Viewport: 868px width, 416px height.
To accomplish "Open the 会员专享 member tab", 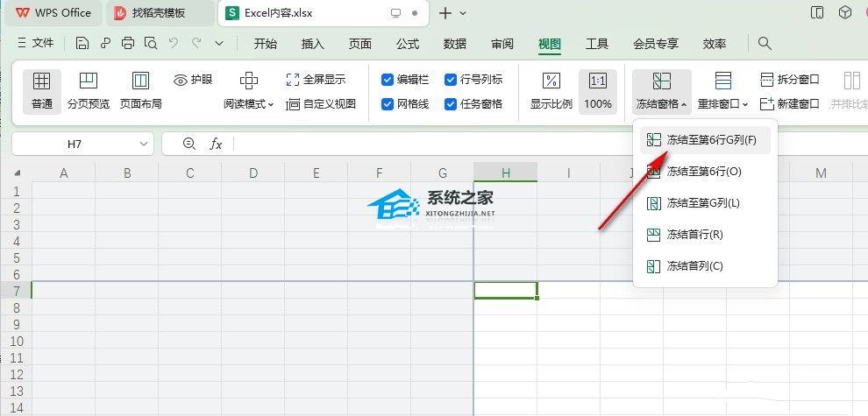I will [656, 44].
